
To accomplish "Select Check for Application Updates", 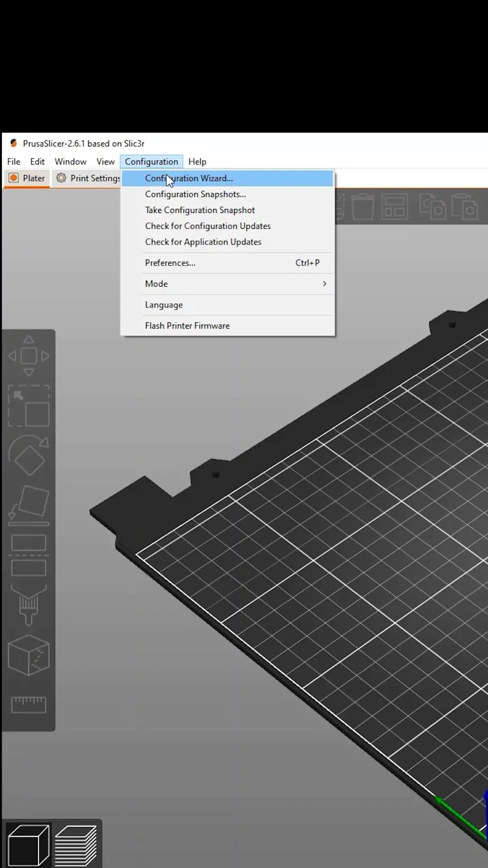I will (x=227, y=241).
